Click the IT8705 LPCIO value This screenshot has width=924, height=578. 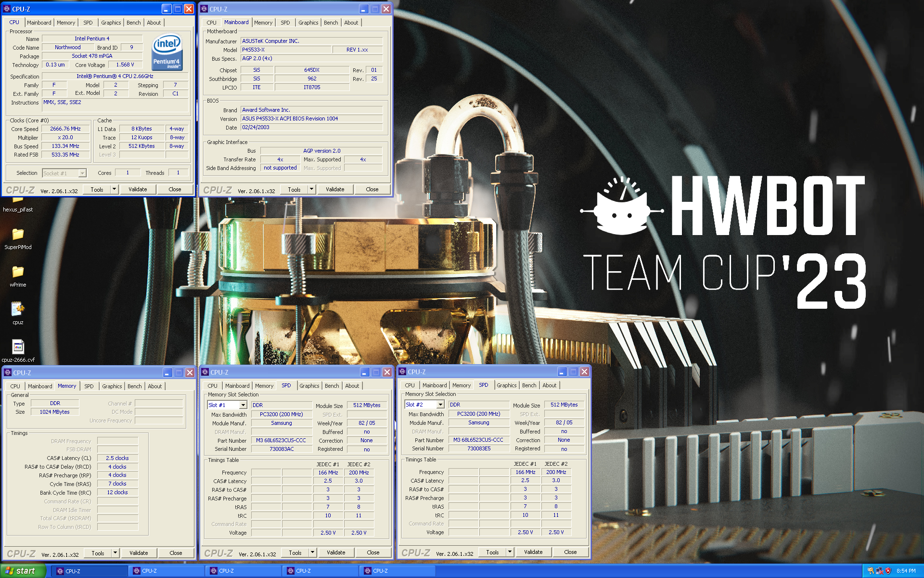point(312,87)
